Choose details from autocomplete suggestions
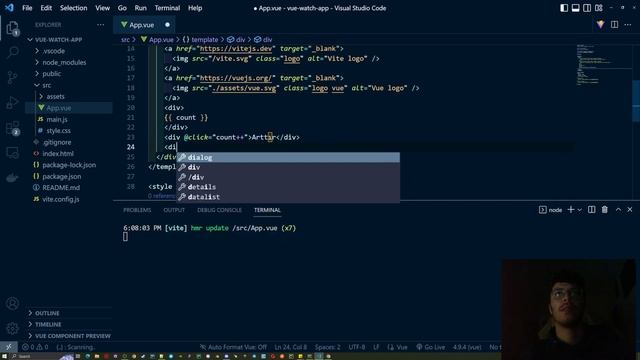 click(x=288, y=187)
